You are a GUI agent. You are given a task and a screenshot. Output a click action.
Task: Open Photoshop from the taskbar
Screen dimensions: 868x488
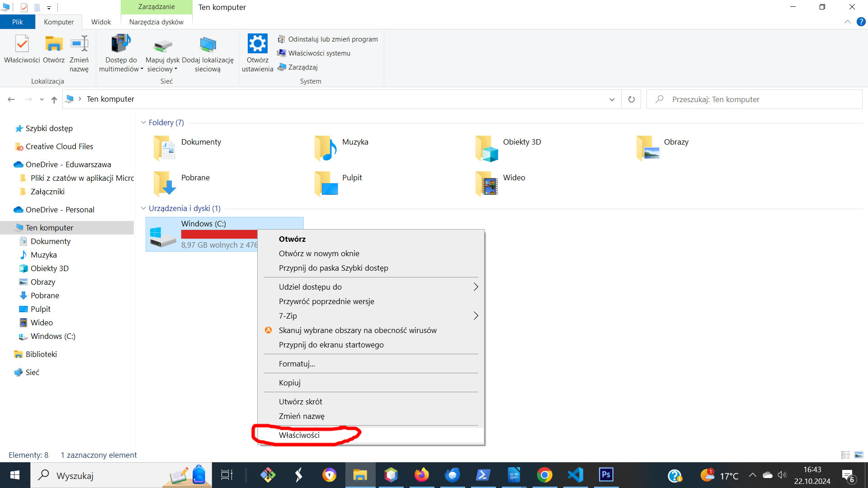point(605,475)
